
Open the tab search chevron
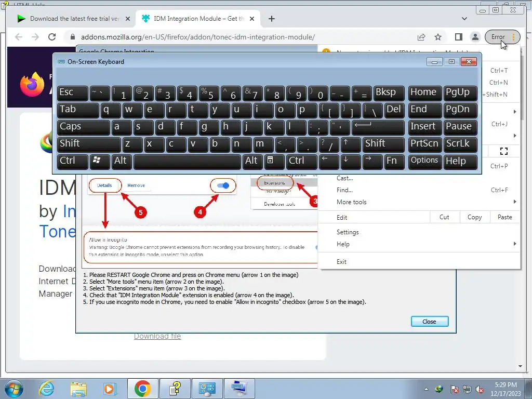(x=464, y=19)
